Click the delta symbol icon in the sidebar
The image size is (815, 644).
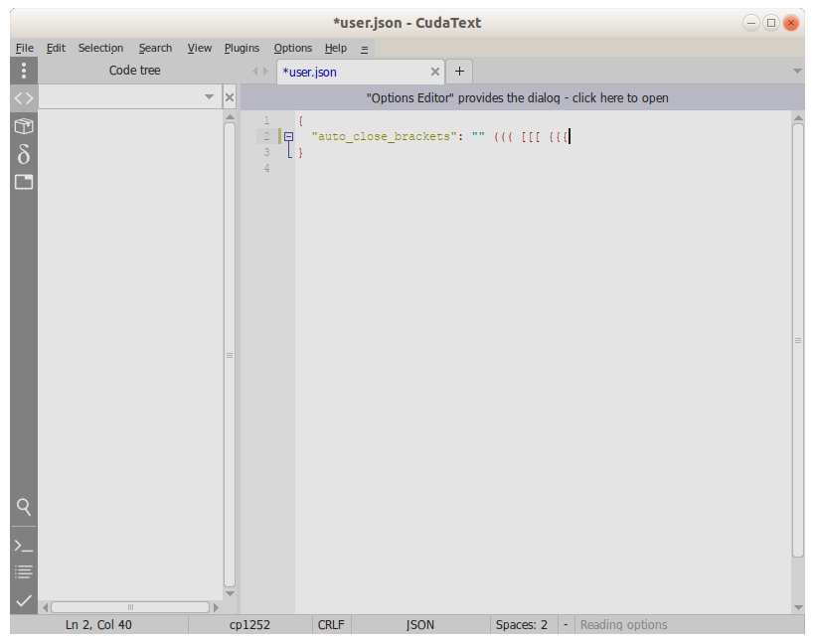[x=23, y=154]
